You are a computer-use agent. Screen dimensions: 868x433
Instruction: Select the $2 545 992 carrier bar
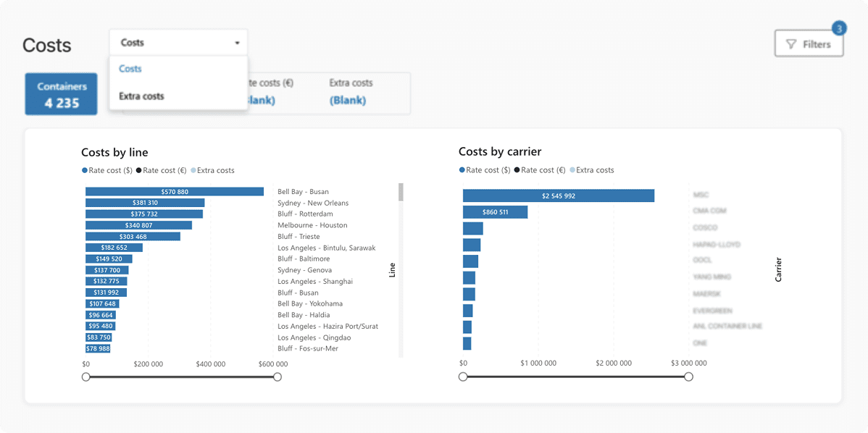pos(558,196)
